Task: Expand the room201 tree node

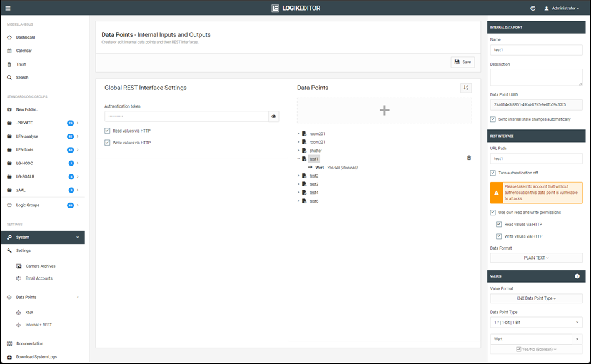Action: click(298, 134)
